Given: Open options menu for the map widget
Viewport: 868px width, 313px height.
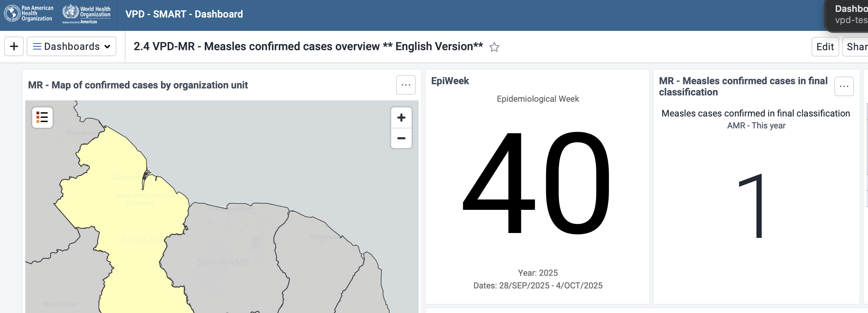Looking at the screenshot, I should click(x=406, y=85).
